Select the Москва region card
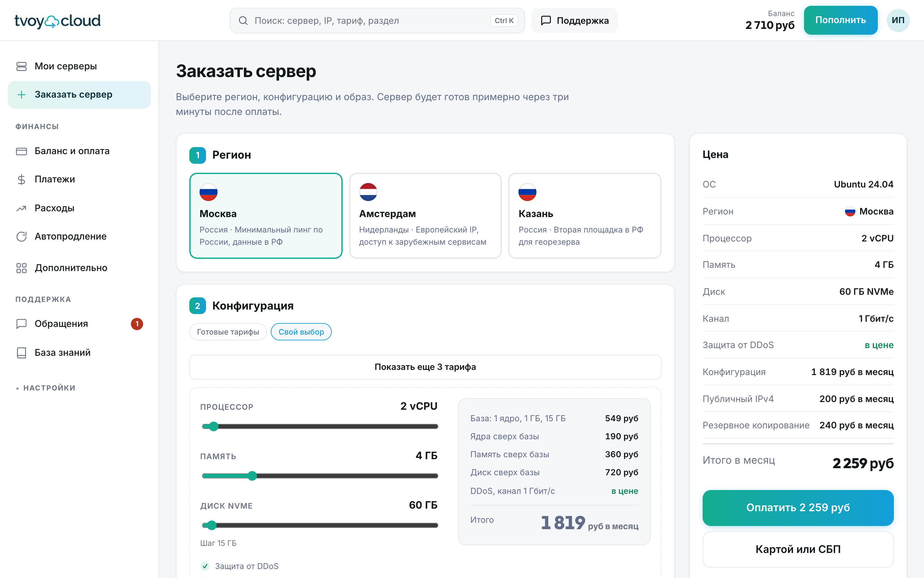The width and height of the screenshot is (924, 578). click(x=266, y=216)
